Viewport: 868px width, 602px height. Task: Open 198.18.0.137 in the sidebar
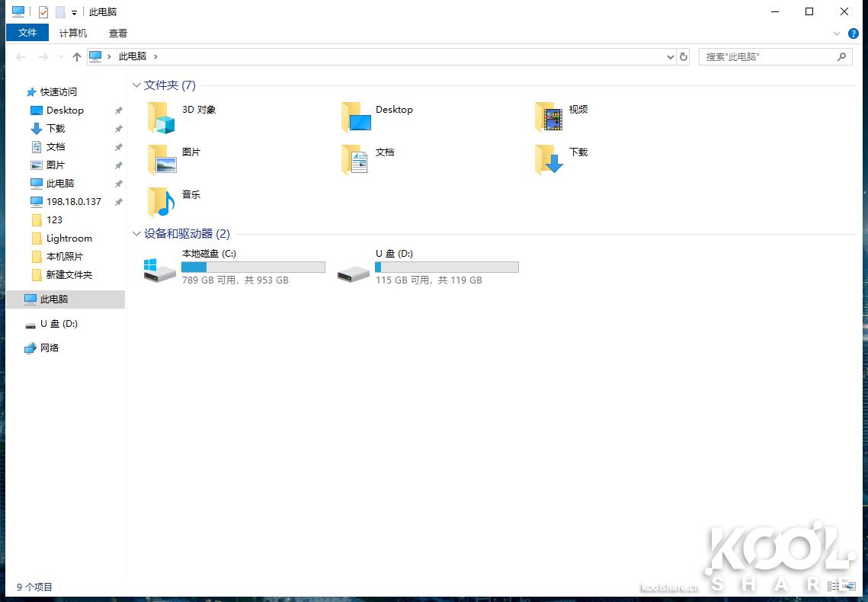coord(74,201)
